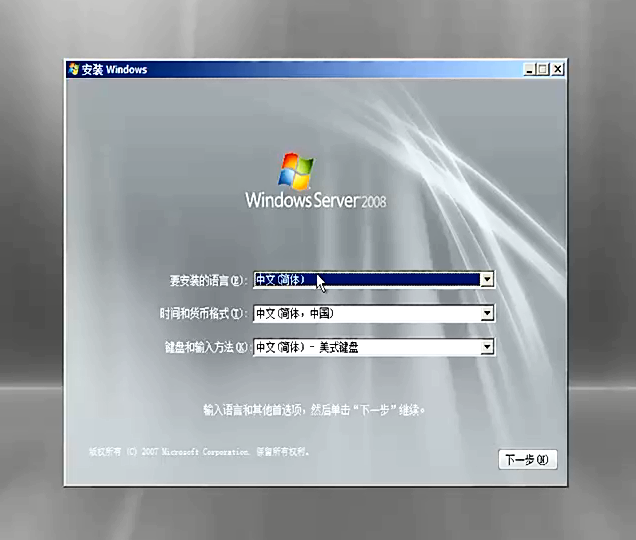The width and height of the screenshot is (636, 540).
Task: Minimize the 安装 Windows window
Action: [x=529, y=69]
